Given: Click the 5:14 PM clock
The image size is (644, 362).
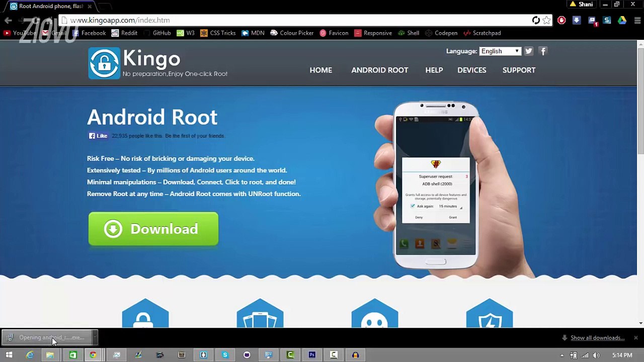Looking at the screenshot, I should (x=622, y=355).
